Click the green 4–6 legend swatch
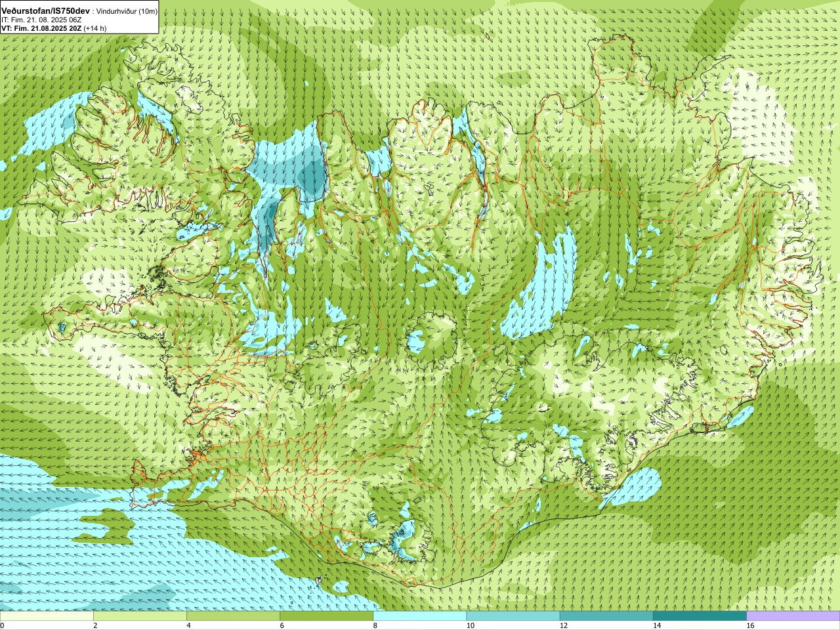This screenshot has height=630, width=840. pyautogui.click(x=233, y=616)
